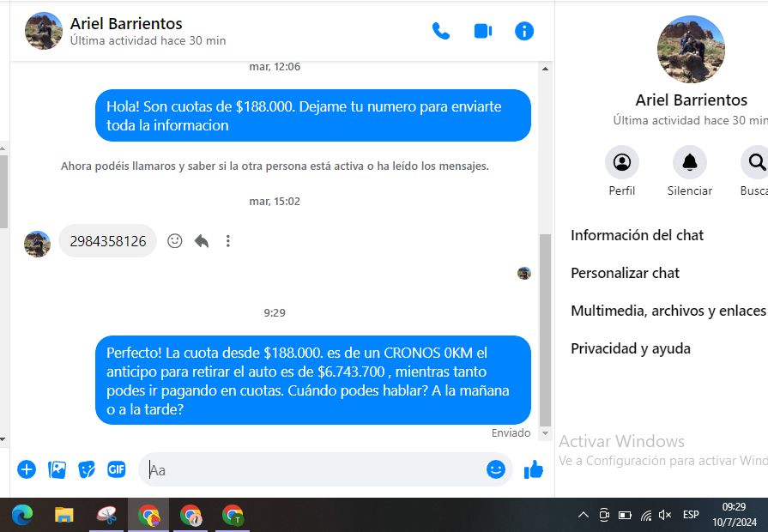Click the Aa message input field

(309, 469)
